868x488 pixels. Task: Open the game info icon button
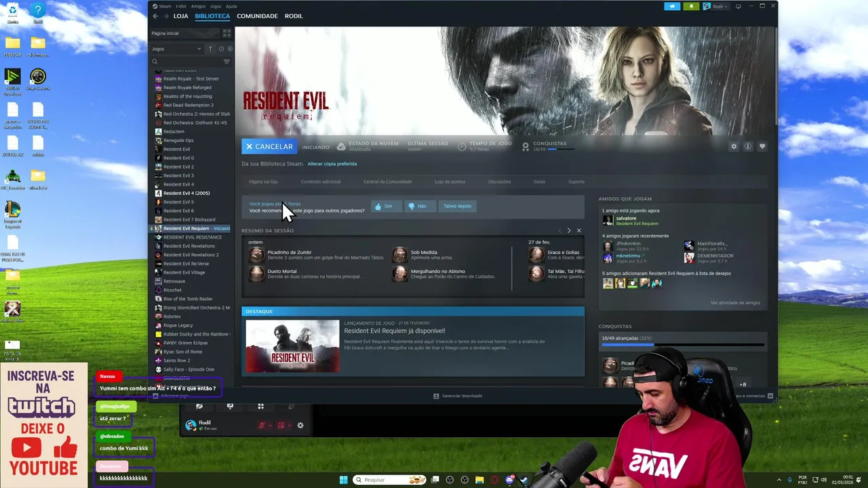point(748,146)
